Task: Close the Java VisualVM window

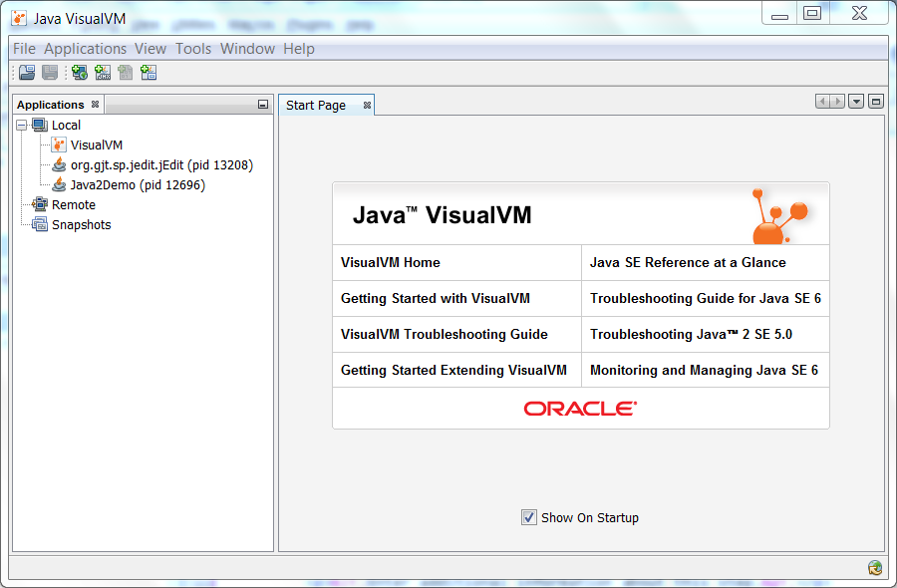Action: point(859,13)
